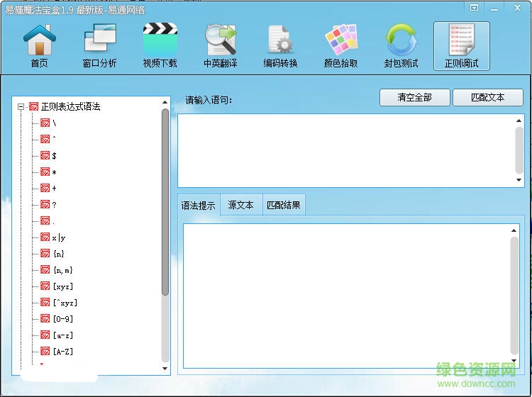Open the 窗口分析 window analysis tool
Image resolution: width=532 pixels, height=397 pixels.
[100, 46]
